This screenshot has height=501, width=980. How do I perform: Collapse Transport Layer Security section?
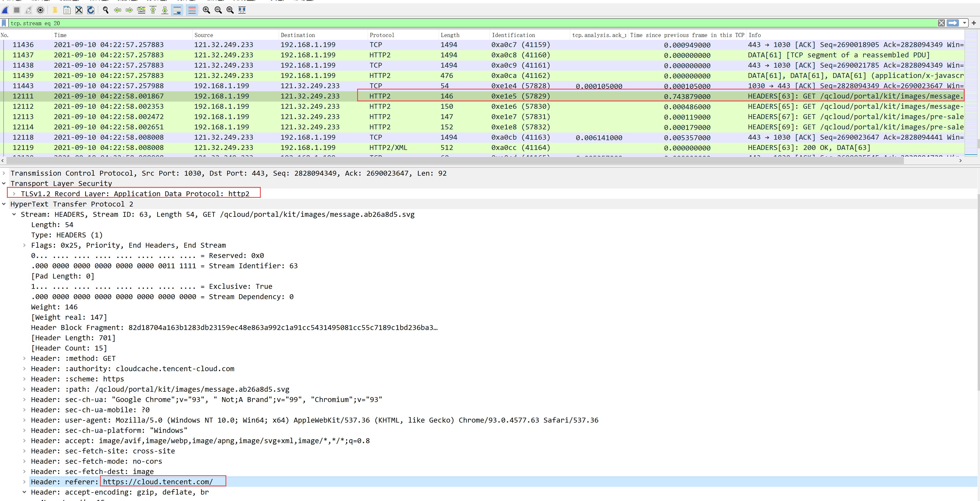click(4, 183)
